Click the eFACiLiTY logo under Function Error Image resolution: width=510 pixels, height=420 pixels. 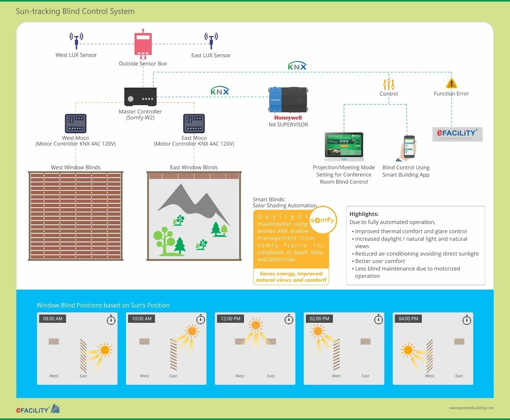pos(457,134)
